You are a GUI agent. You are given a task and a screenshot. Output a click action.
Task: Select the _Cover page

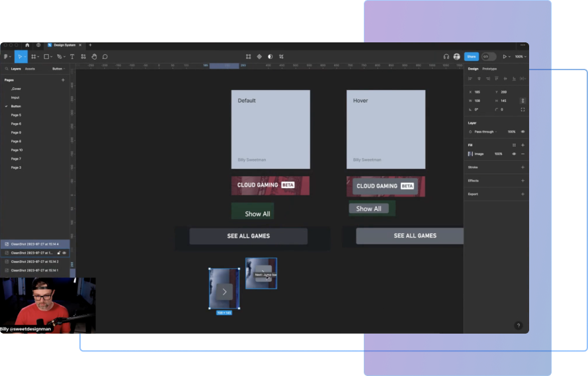point(16,89)
